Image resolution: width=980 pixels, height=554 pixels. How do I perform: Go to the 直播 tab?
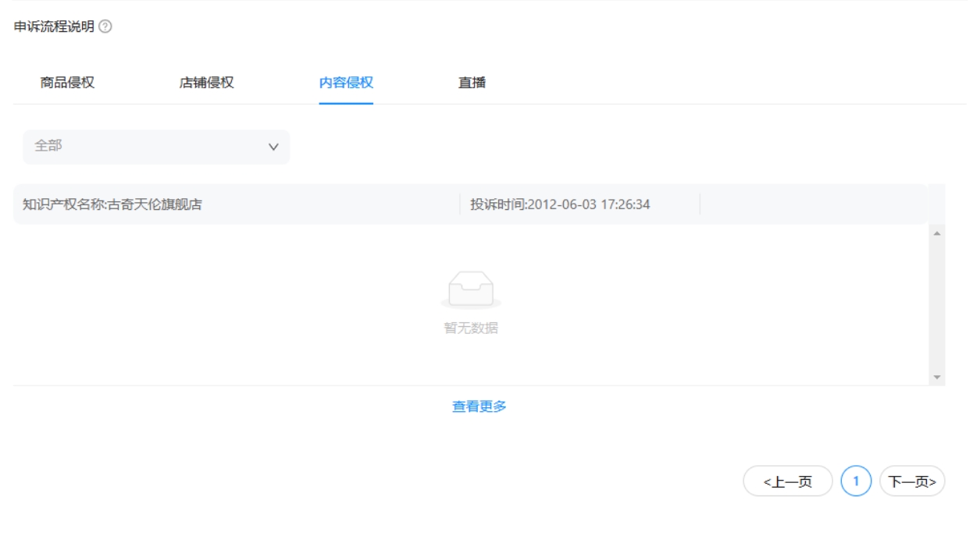pyautogui.click(x=472, y=83)
